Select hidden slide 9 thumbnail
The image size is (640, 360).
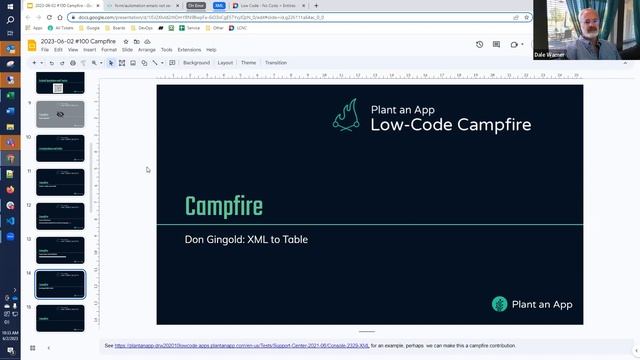(x=60, y=114)
